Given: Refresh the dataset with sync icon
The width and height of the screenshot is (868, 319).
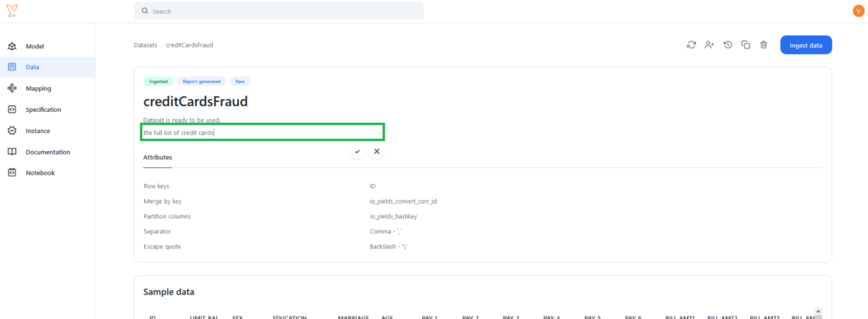Looking at the screenshot, I should coord(692,45).
